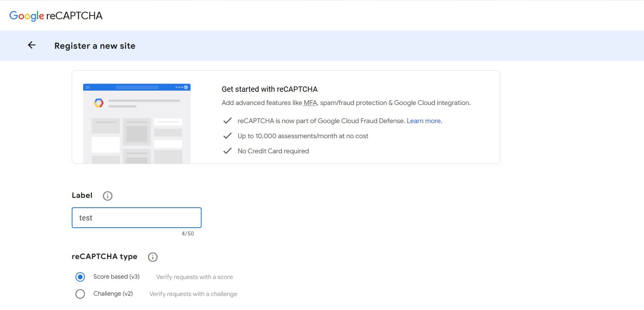Click the 4/50 character counter
The height and width of the screenshot is (310, 644).
tap(188, 234)
